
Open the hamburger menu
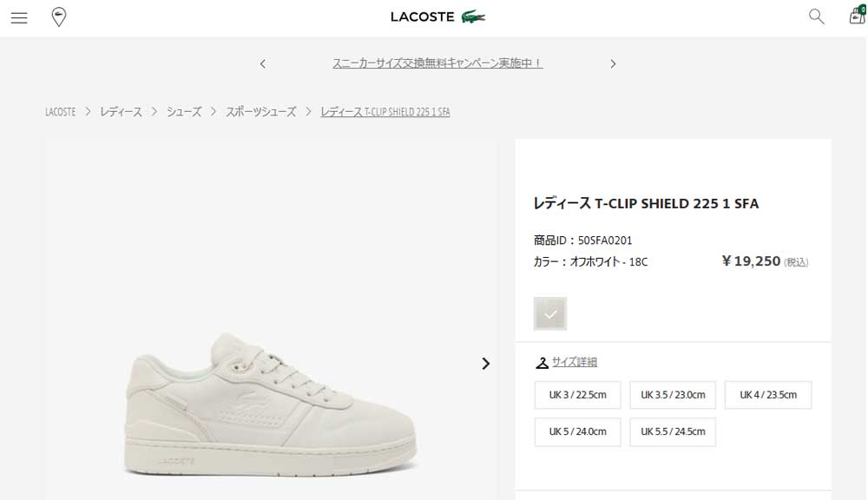19,17
